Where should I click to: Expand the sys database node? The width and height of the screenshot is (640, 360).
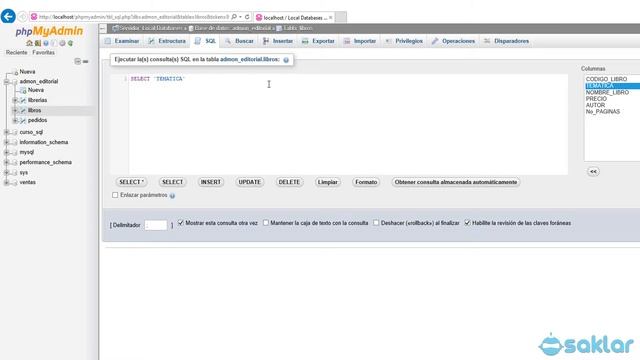(x=7, y=173)
